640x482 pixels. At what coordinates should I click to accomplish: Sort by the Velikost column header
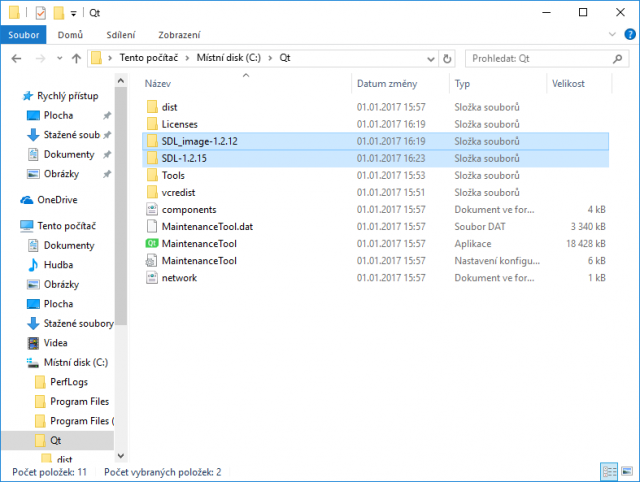tap(568, 84)
